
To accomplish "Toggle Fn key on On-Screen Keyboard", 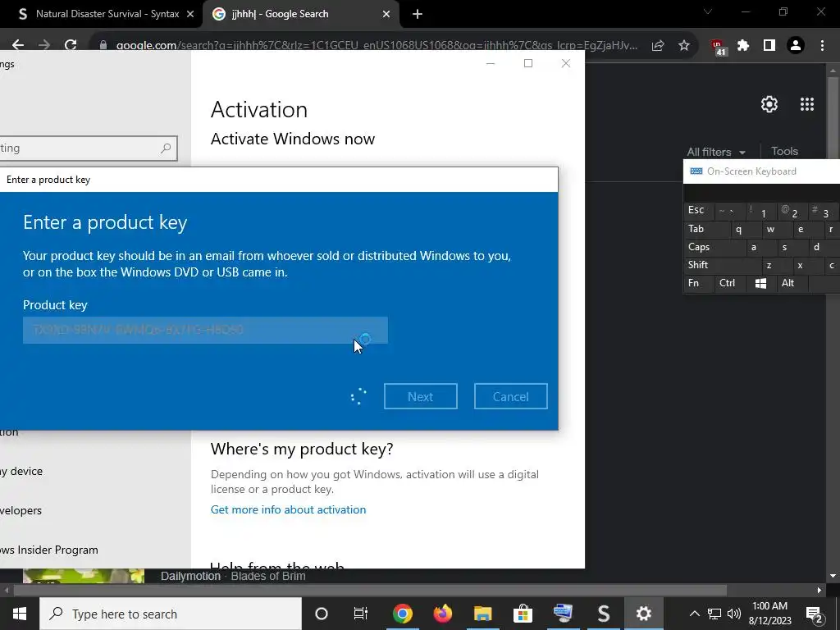I will (699, 283).
